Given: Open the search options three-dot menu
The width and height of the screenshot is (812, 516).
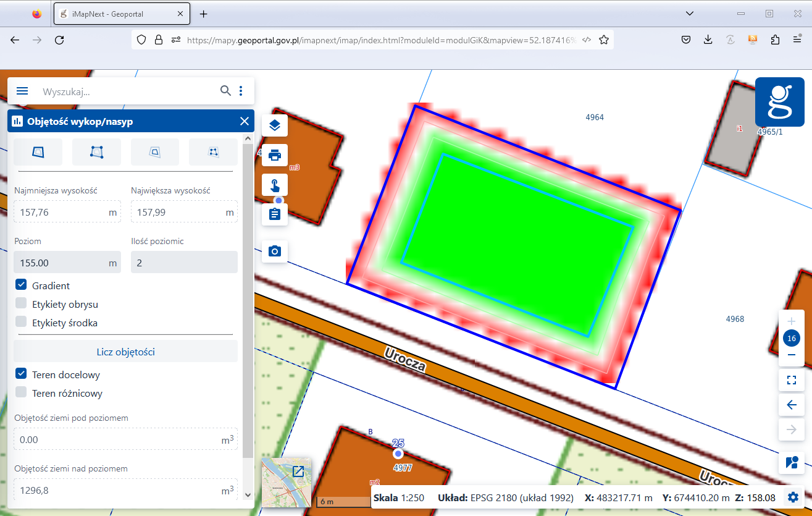Looking at the screenshot, I should coord(241,91).
